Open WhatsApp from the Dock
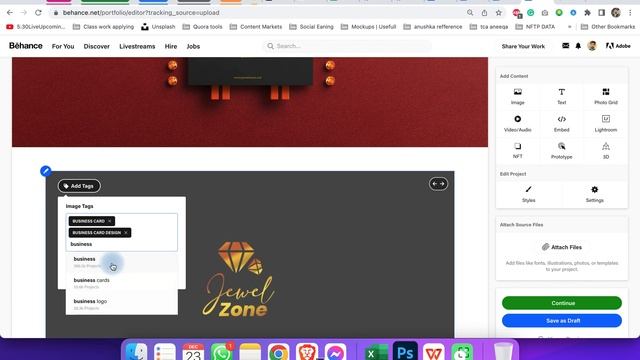Screen dimensions: 640x360 point(222,352)
